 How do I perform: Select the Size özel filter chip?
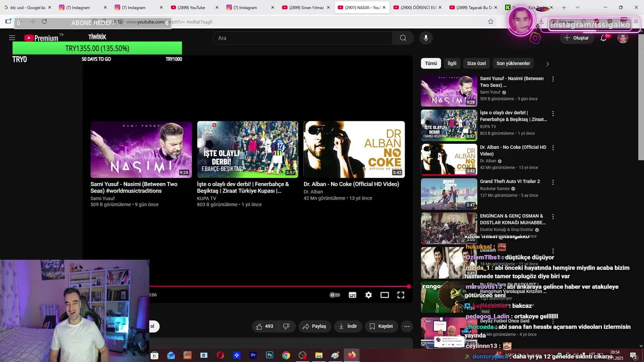click(x=476, y=63)
